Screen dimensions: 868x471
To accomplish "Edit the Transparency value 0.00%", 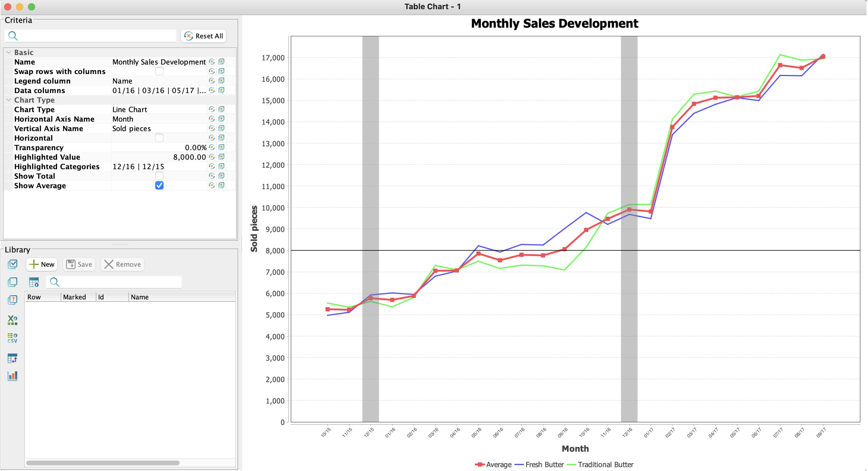I will 159,147.
